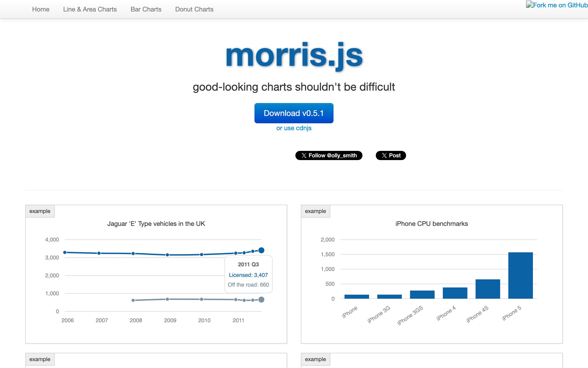
Task: Click the 'Off the road: 660' tooltip text
Action: click(248, 285)
